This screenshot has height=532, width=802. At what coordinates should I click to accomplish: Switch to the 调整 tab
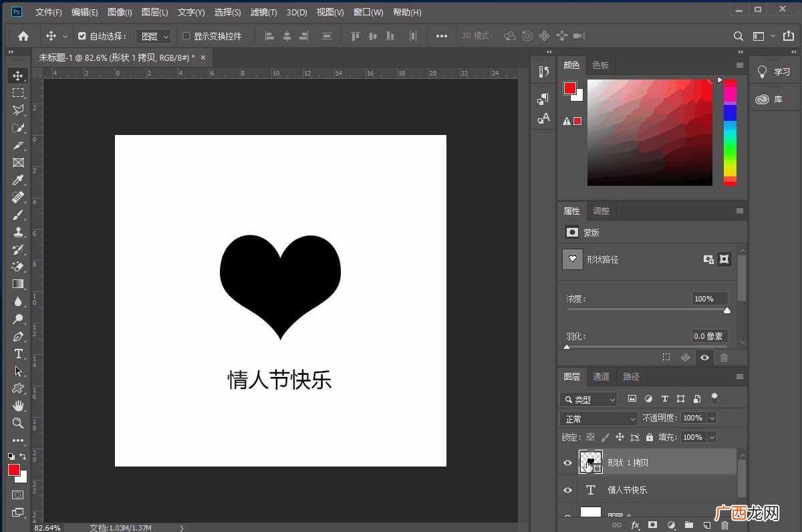pyautogui.click(x=601, y=211)
